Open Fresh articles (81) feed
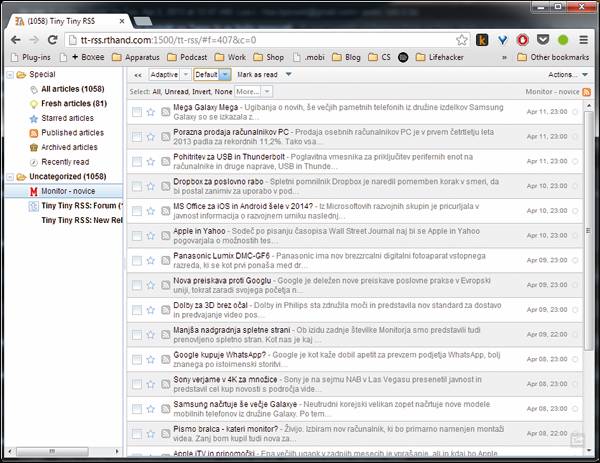Viewport: 600px width, 463px height. (74, 104)
